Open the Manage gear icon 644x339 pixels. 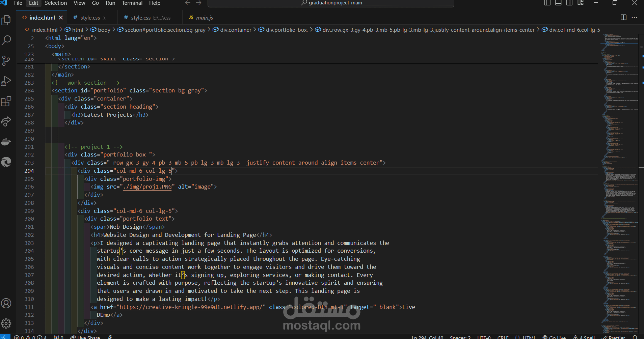[x=6, y=324]
